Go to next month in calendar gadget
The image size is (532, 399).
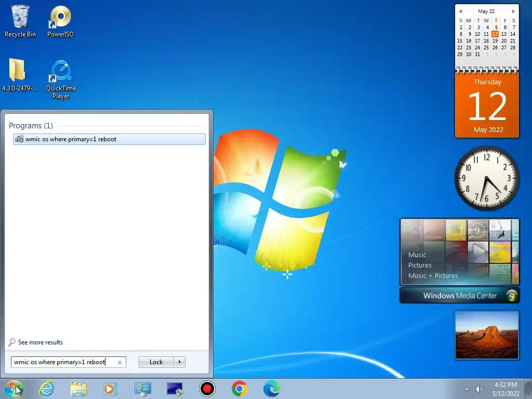click(x=514, y=11)
